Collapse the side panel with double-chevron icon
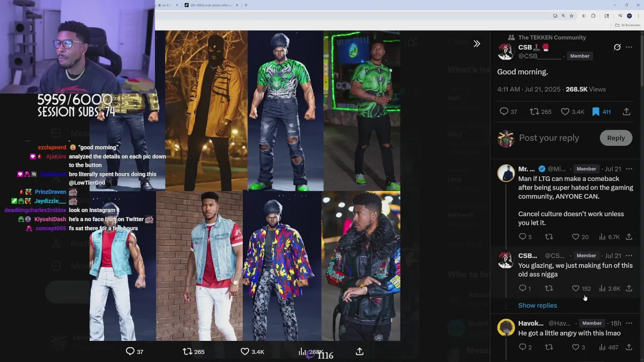Viewport: 644px width, 362px height. pos(476,44)
